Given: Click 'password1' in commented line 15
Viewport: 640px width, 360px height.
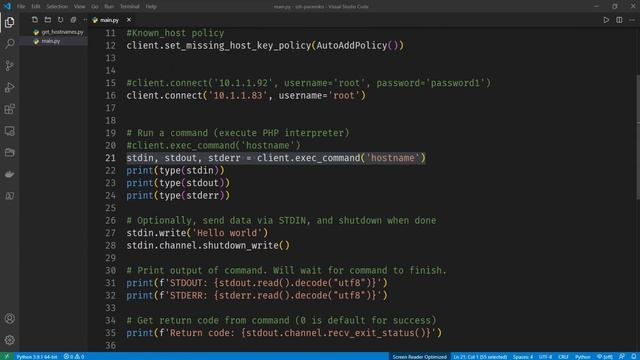Looking at the screenshot, I should [455, 83].
